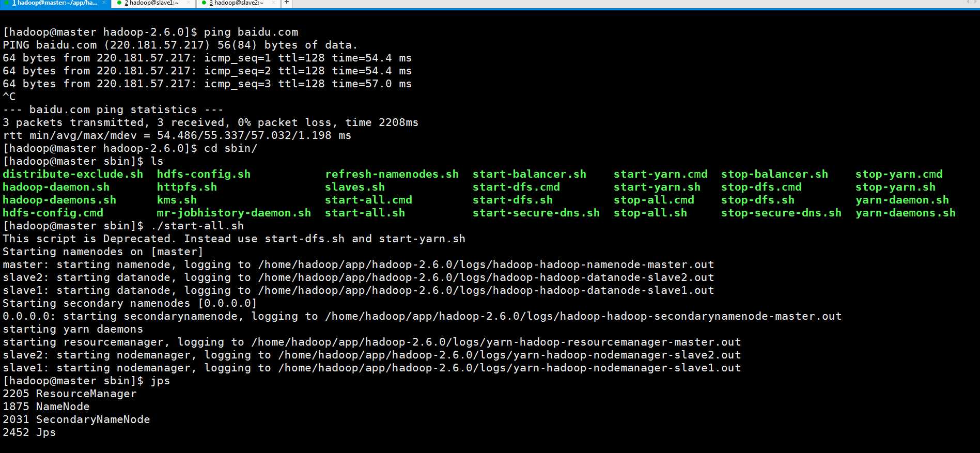
Task: Click hadoop-daemons.sh in the ls listing
Action: tap(59, 200)
